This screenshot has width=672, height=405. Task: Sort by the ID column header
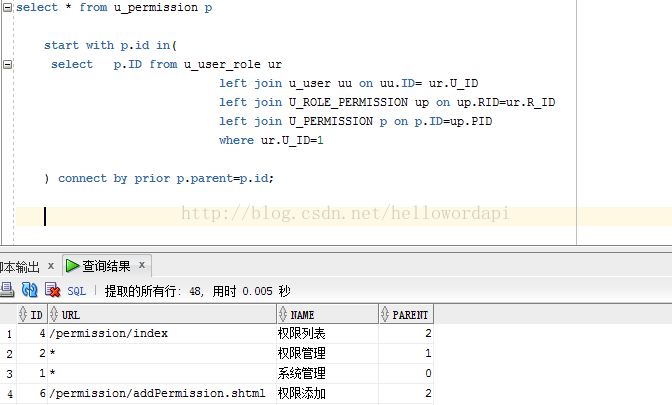[32, 314]
